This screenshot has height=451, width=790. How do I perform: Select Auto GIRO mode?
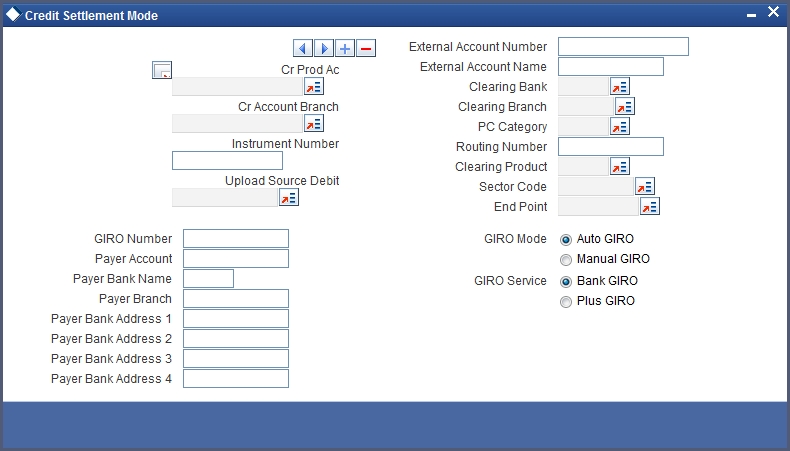[x=566, y=240]
